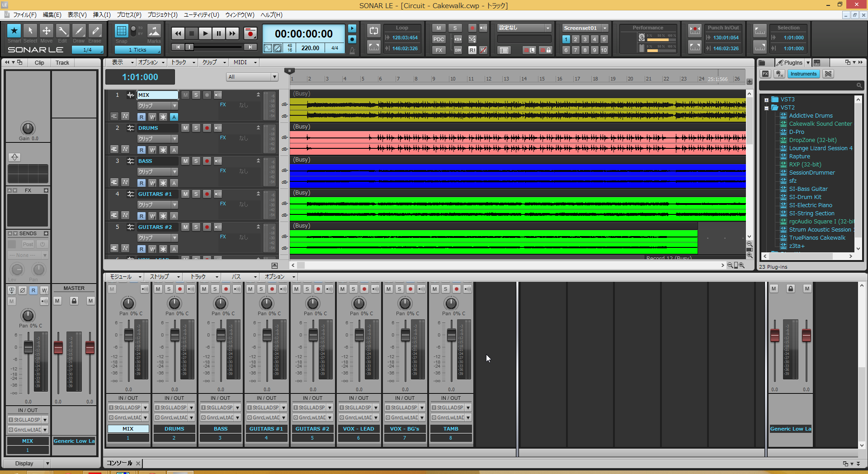This screenshot has height=474, width=868.
Task: Collapse the VST2 plugin folder
Action: pos(767,108)
